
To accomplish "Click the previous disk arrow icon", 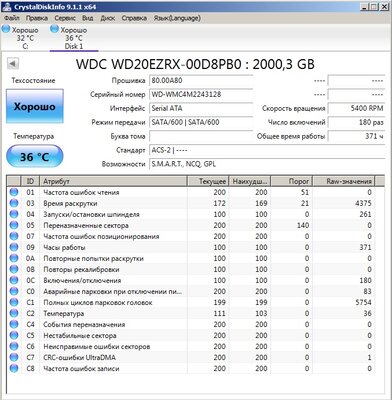I will coord(13,64).
